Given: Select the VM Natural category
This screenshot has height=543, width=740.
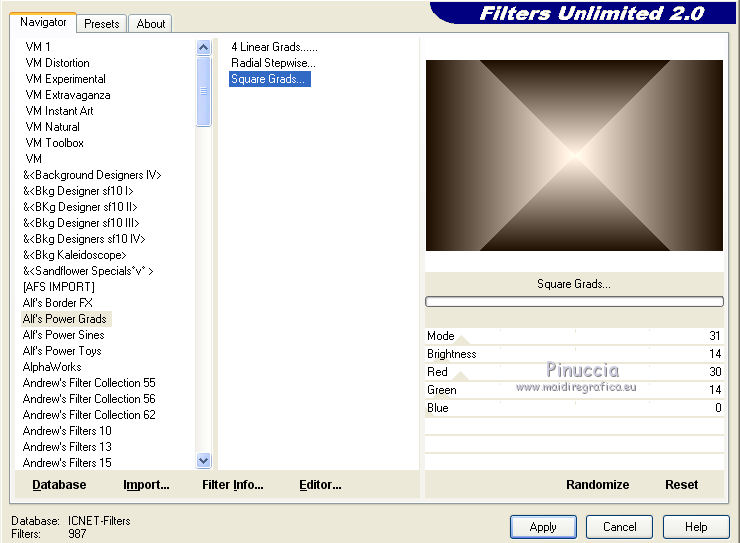Looking at the screenshot, I should coord(52,127).
